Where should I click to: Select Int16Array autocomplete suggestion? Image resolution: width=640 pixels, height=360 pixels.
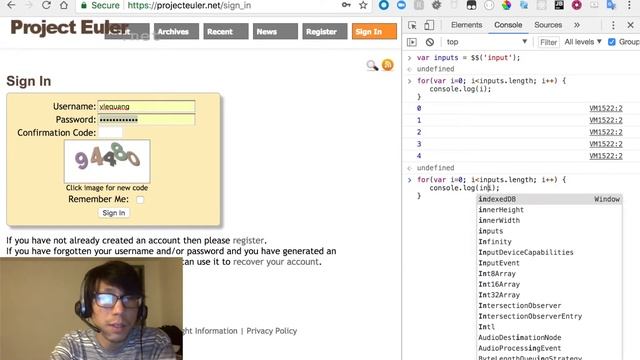[x=549, y=284]
